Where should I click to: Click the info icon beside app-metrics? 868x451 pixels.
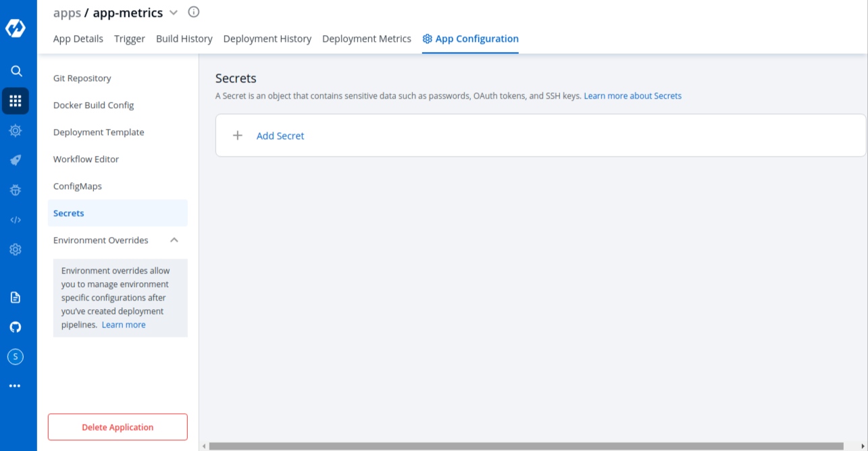click(194, 12)
